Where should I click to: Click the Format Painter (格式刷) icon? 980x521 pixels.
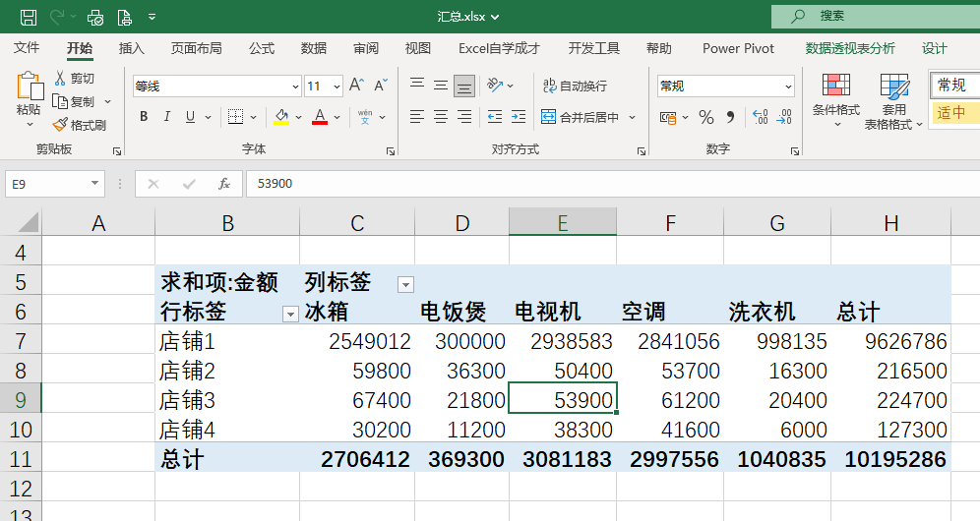[60, 125]
